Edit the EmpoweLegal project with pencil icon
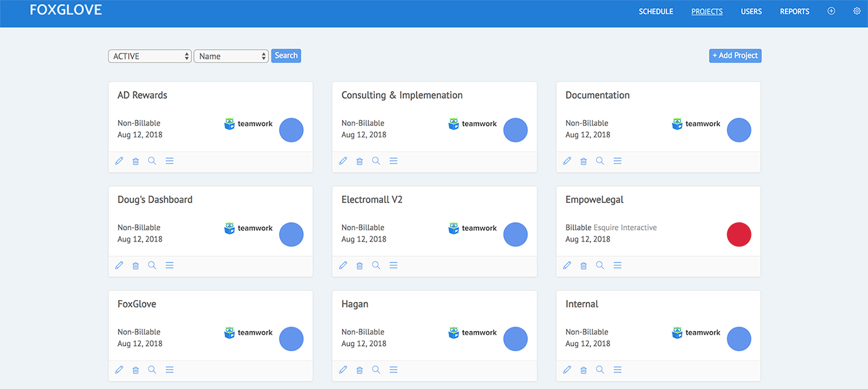This screenshot has width=868, height=389. point(567,265)
